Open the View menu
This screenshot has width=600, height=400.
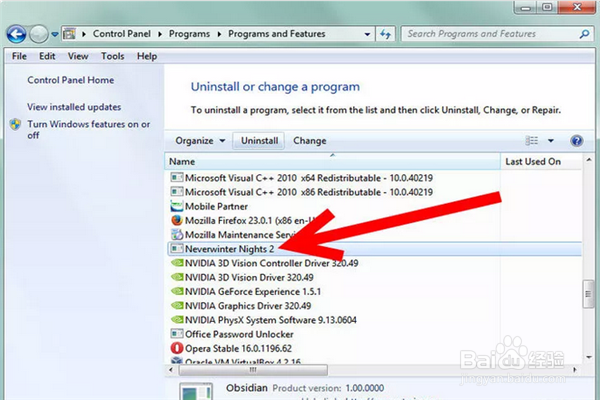[x=78, y=56]
